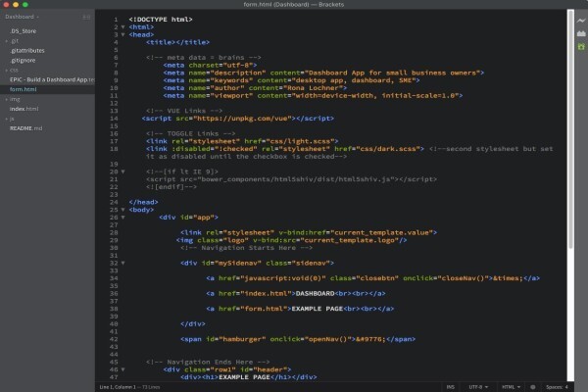
Task: Click line number 40 in the gutter
Action: click(114, 323)
